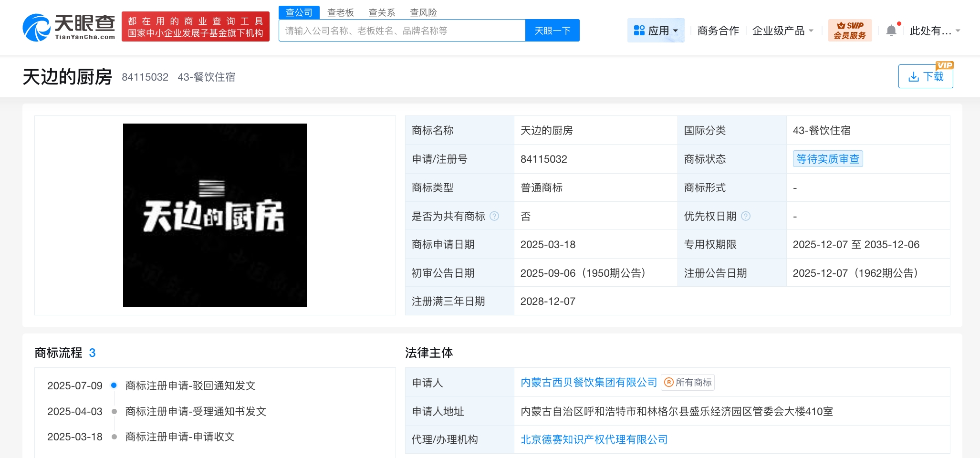Open the user account dropdown 此处有…

(x=934, y=31)
